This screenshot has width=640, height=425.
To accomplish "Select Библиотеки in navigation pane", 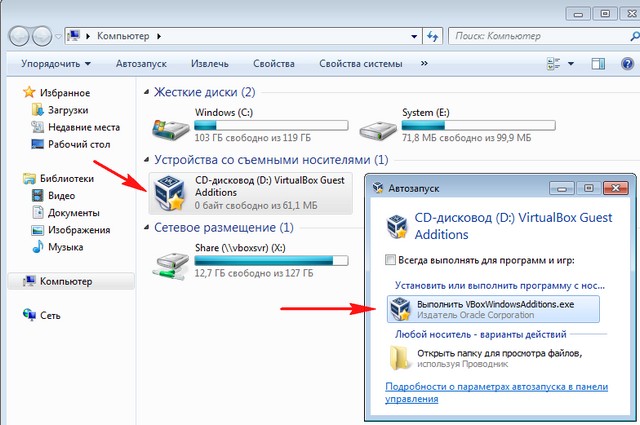I will (67, 178).
